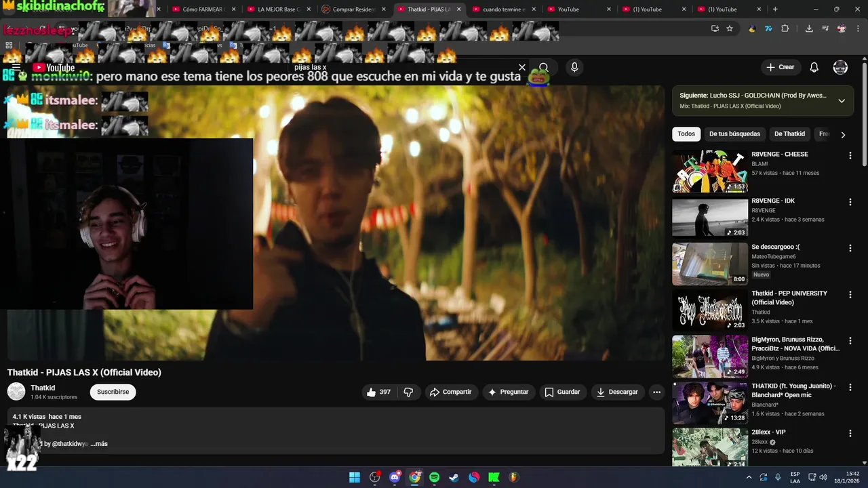Open YouTube notifications bell
This screenshot has width=868, height=488.
[814, 67]
